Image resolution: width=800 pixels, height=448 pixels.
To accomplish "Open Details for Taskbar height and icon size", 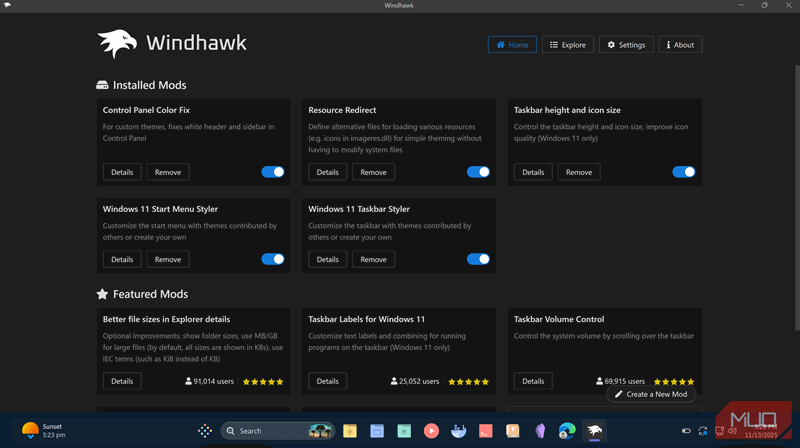I will [533, 172].
